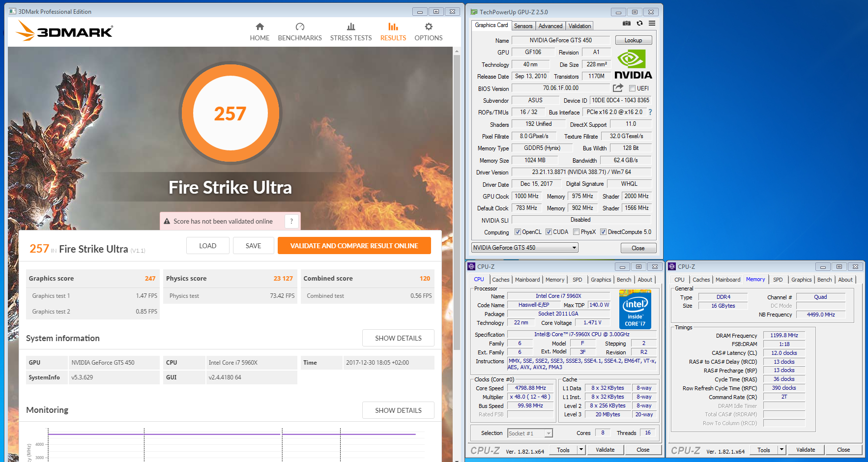Open the GPU selection dropdown in GPU-Z

click(x=525, y=248)
